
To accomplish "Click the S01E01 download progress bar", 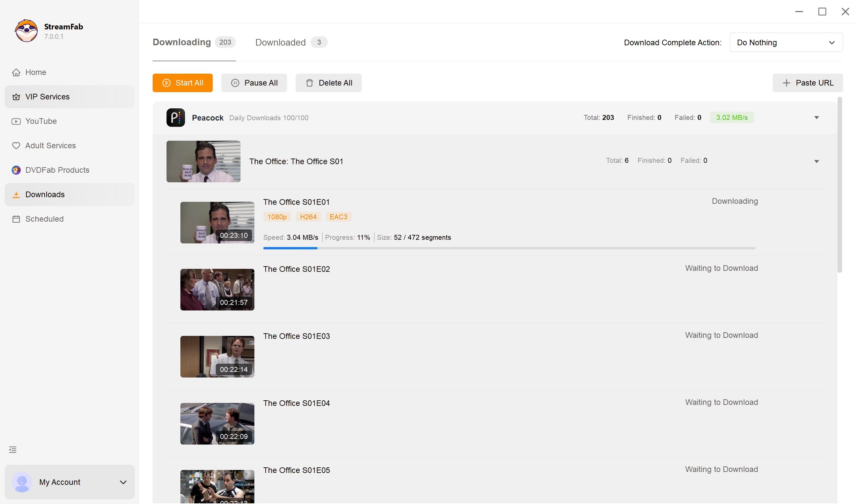I will pos(509,248).
